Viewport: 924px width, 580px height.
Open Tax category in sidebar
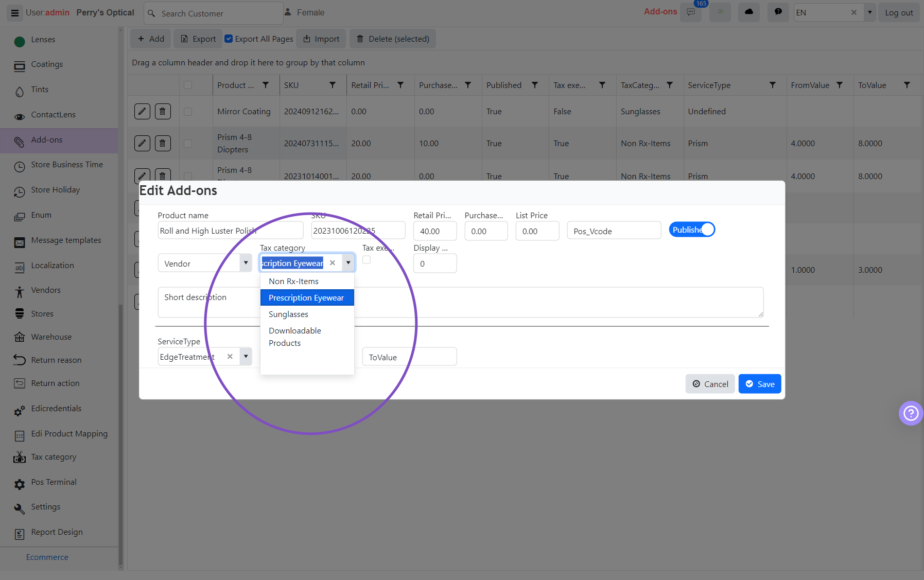click(54, 457)
